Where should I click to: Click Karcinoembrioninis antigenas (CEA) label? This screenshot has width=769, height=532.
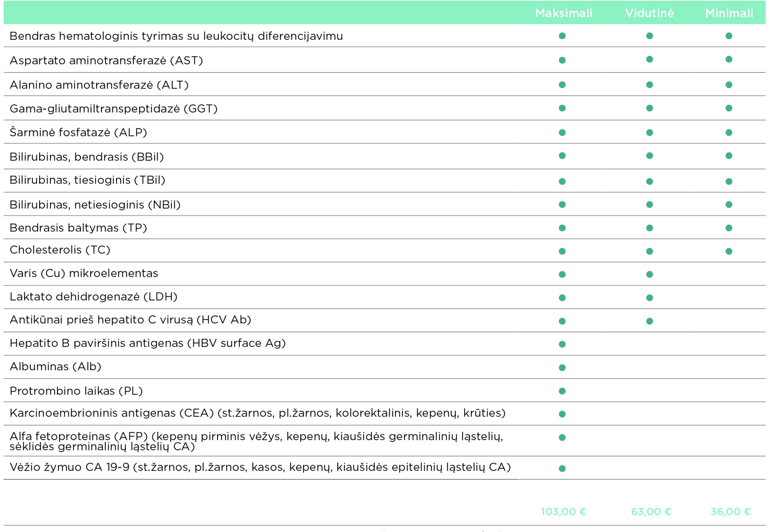coord(257,413)
